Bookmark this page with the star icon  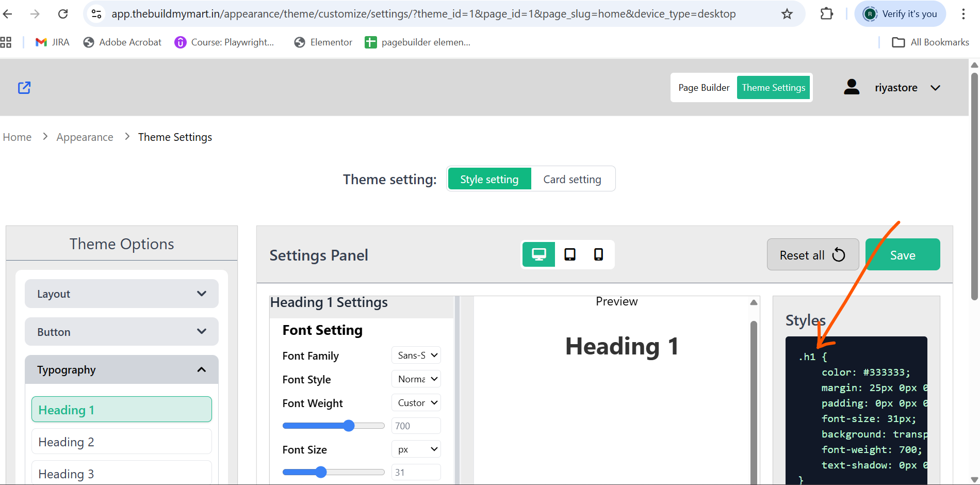787,14
